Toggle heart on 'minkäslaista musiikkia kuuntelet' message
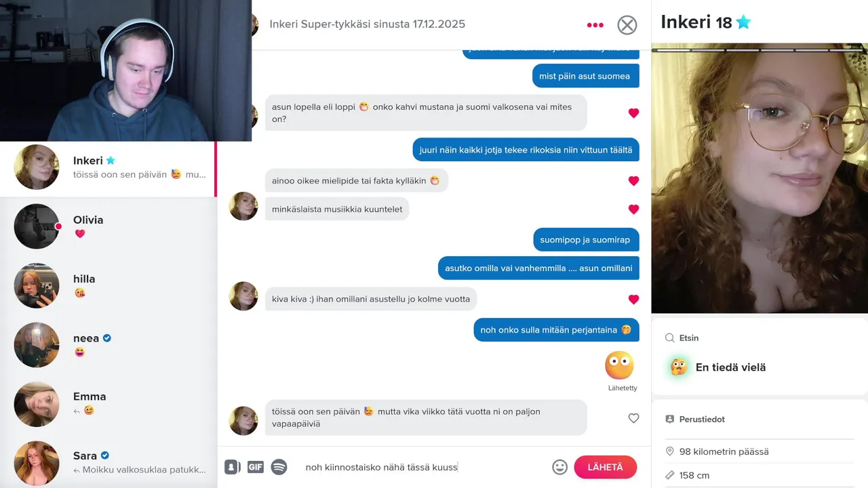Viewport: 868px width, 488px height. click(x=633, y=209)
